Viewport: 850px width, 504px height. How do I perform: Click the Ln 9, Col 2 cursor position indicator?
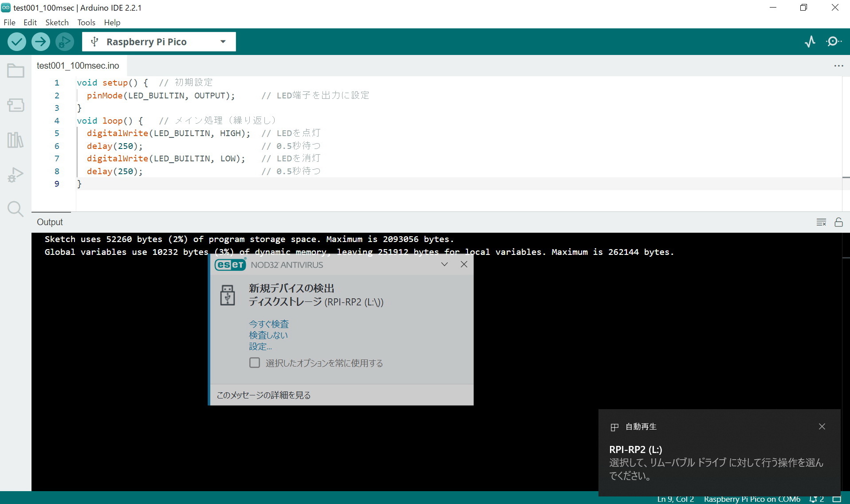pyautogui.click(x=675, y=499)
